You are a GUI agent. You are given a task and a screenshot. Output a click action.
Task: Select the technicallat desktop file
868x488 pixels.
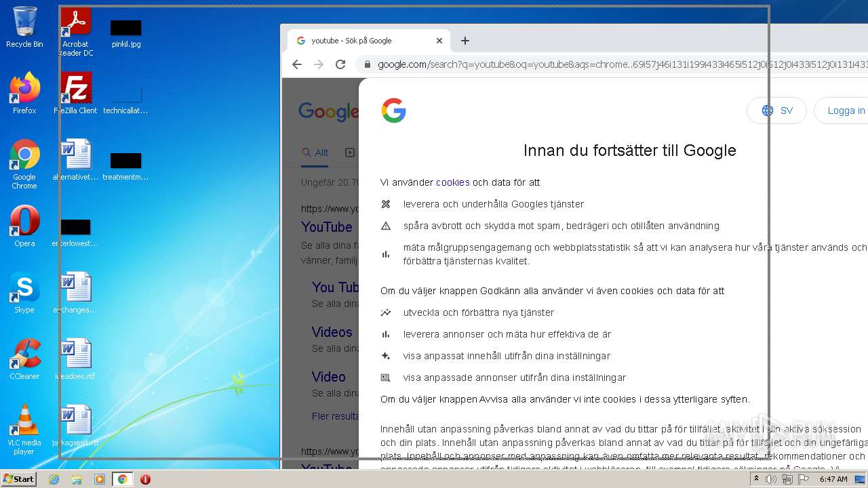[x=126, y=100]
